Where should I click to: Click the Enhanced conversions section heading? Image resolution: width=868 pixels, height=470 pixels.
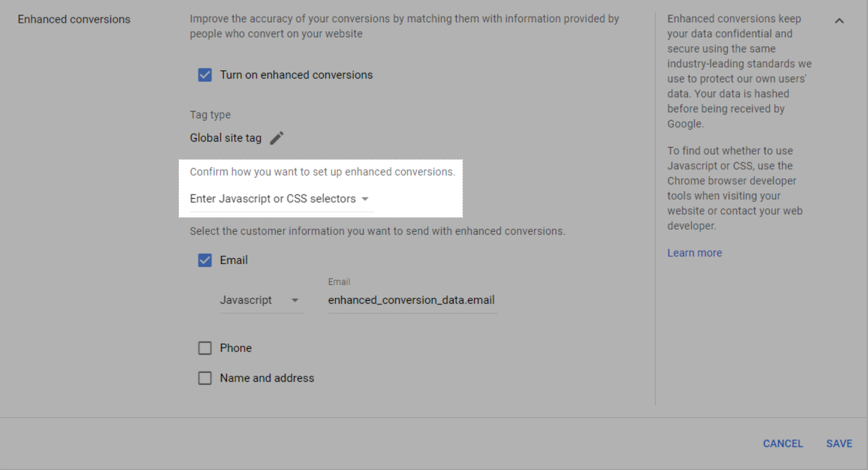tap(74, 19)
